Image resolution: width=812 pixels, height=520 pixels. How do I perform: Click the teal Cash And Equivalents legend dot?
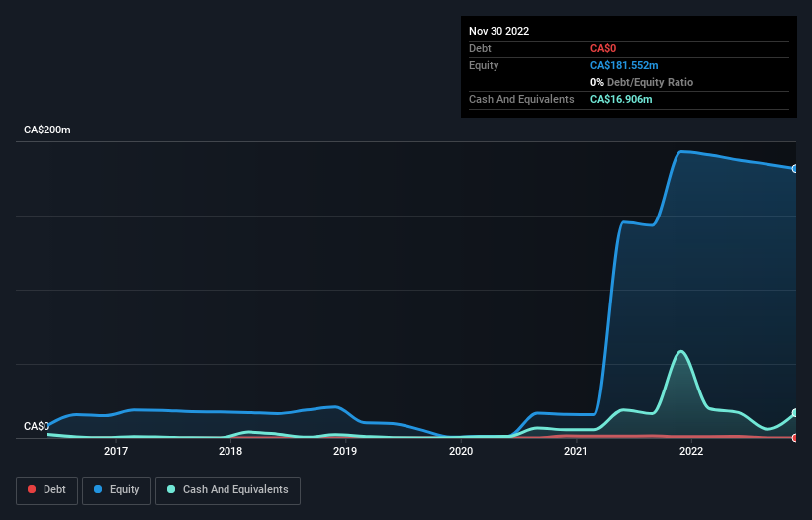(171, 489)
